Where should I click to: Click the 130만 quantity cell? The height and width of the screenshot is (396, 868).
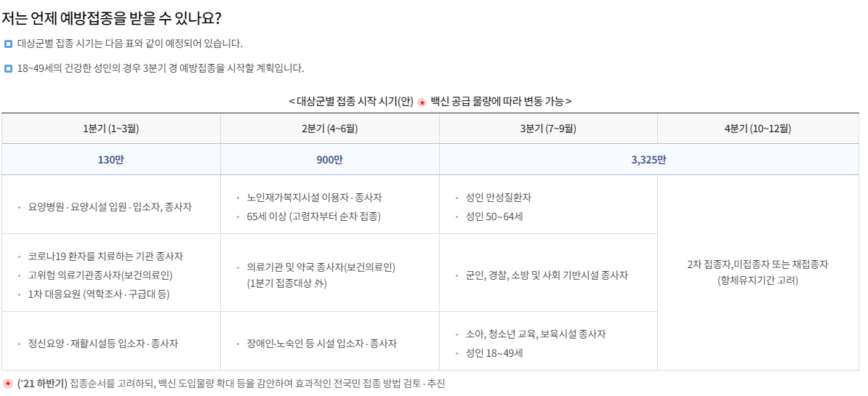pos(110,160)
